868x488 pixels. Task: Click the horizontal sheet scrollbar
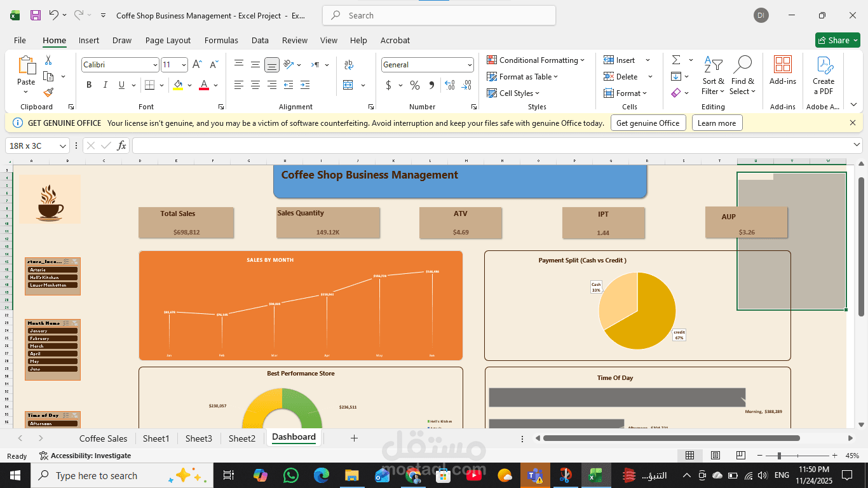click(671, 438)
